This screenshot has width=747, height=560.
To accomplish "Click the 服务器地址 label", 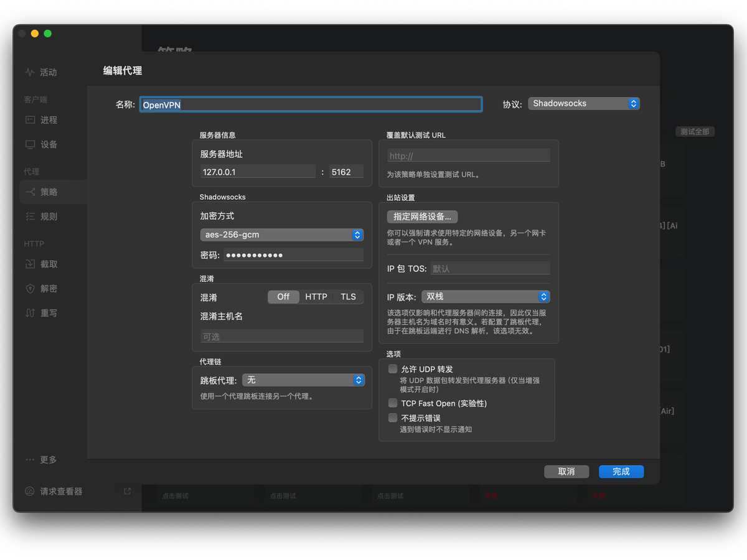I will pyautogui.click(x=222, y=154).
